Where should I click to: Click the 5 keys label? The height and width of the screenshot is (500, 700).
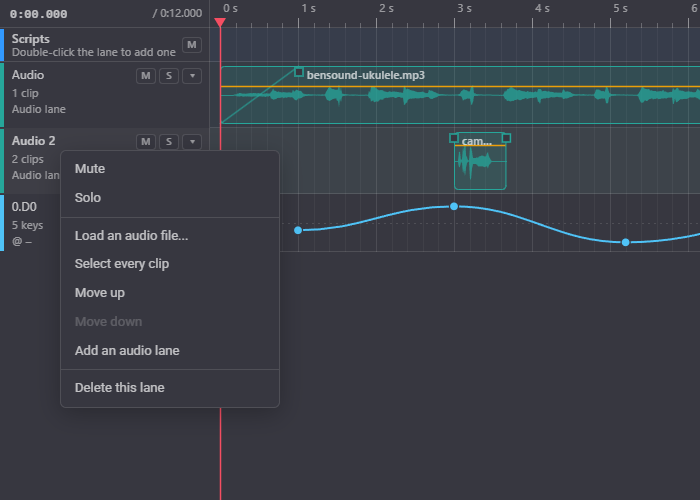click(27, 225)
